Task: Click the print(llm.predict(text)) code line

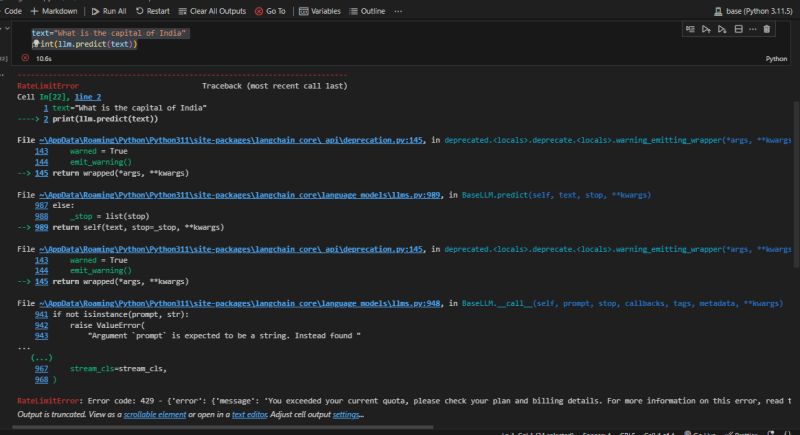Action: tap(85, 44)
